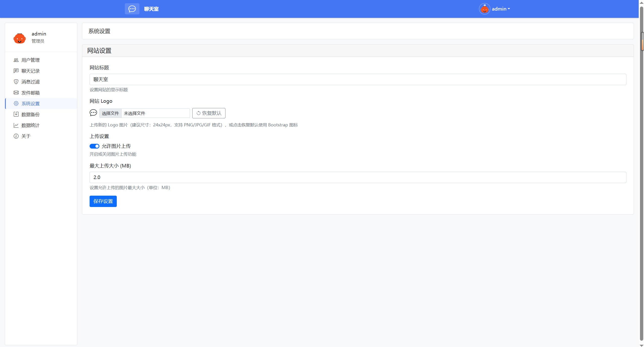Click the sender mailbox envelope icon
The image size is (644, 347).
click(x=16, y=93)
